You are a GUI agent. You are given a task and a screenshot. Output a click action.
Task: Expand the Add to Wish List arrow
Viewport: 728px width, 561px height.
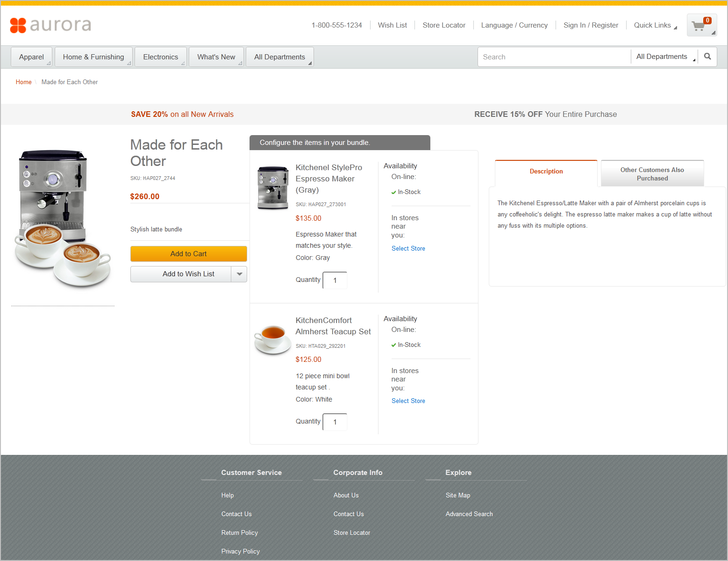coord(239,274)
